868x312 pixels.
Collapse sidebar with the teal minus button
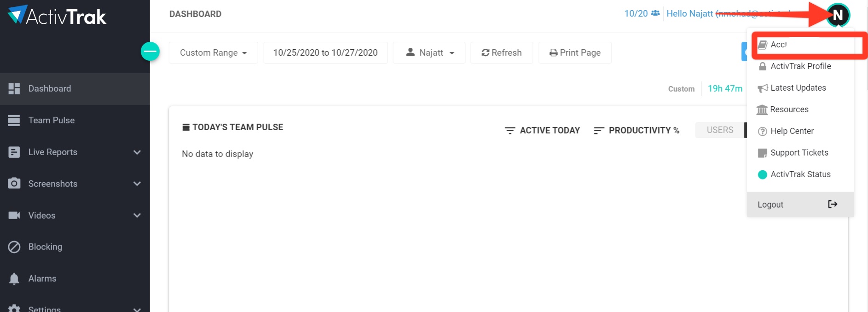150,51
